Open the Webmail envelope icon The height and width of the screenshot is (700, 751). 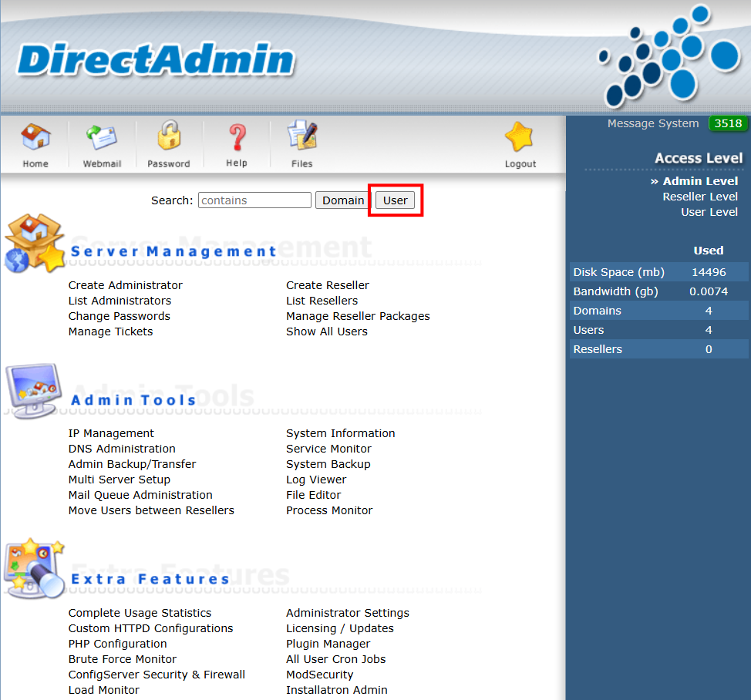coord(102,137)
